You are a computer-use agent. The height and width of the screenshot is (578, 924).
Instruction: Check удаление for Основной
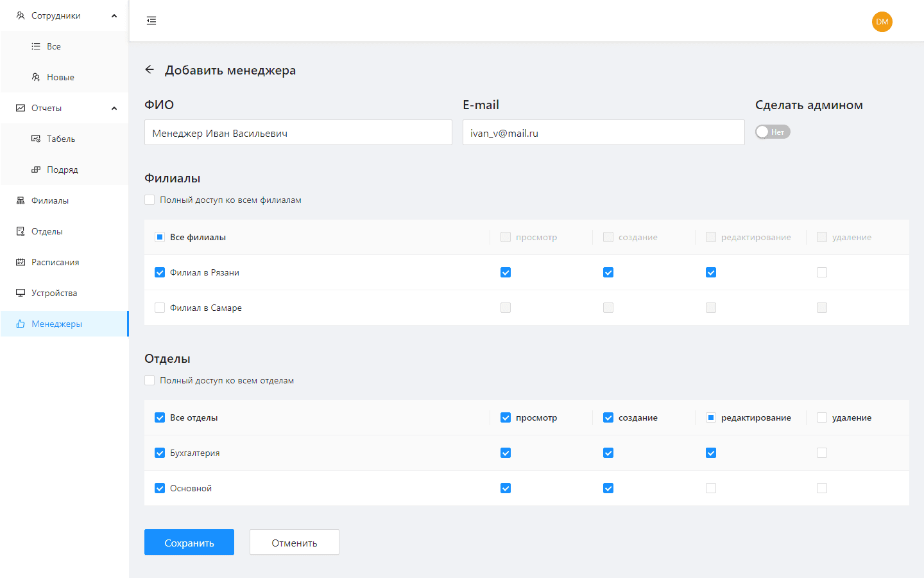pos(822,488)
